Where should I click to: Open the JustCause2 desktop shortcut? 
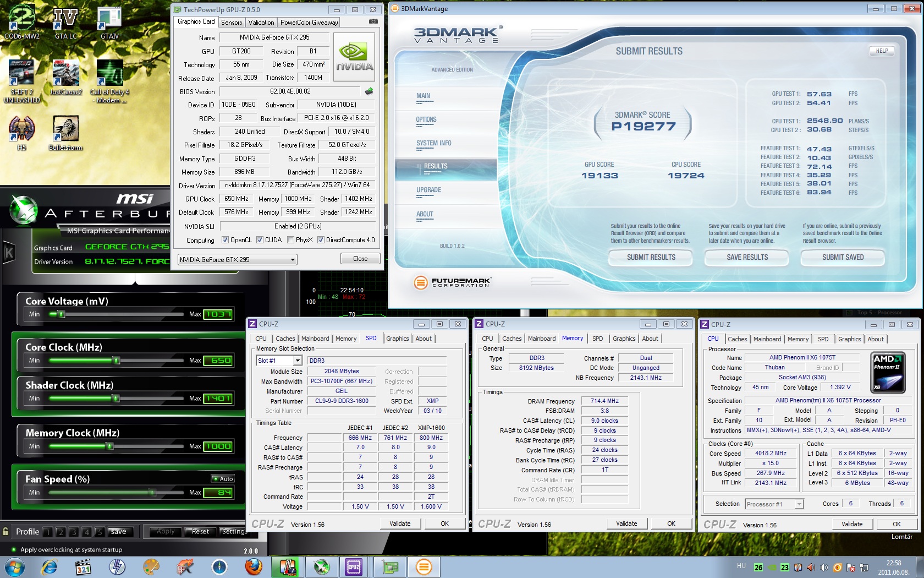coord(66,77)
